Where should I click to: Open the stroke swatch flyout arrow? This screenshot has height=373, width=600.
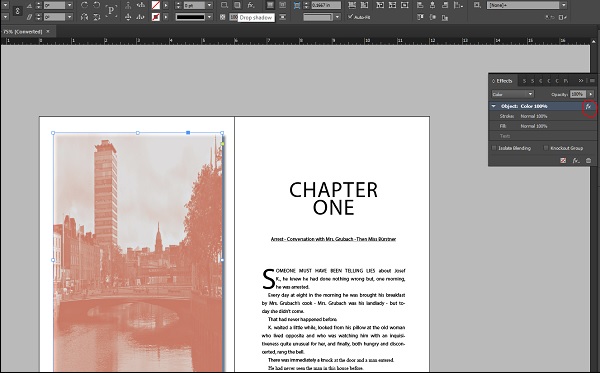pyautogui.click(x=166, y=17)
